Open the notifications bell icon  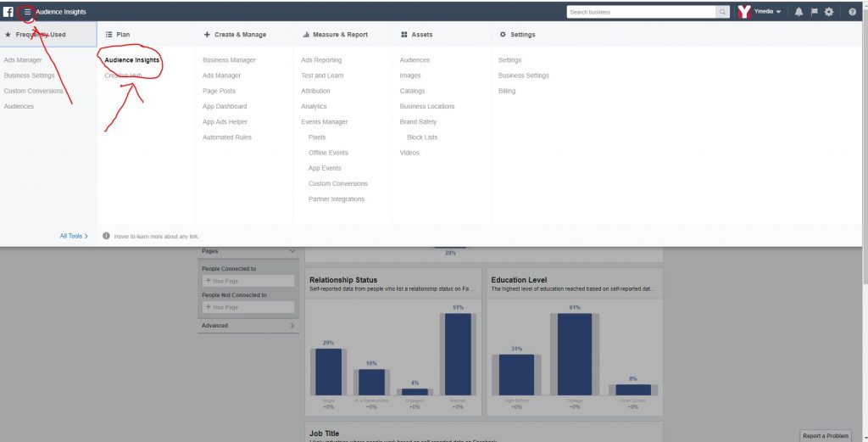(798, 12)
